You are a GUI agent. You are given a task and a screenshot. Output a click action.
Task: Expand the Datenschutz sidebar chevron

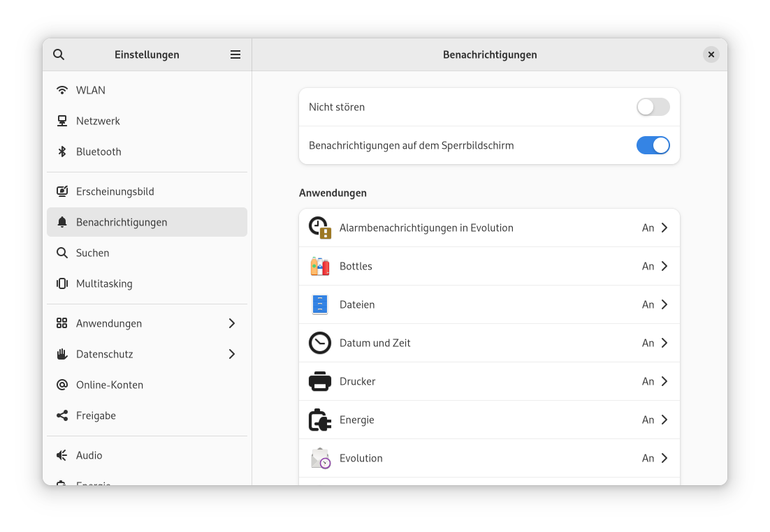pos(232,354)
